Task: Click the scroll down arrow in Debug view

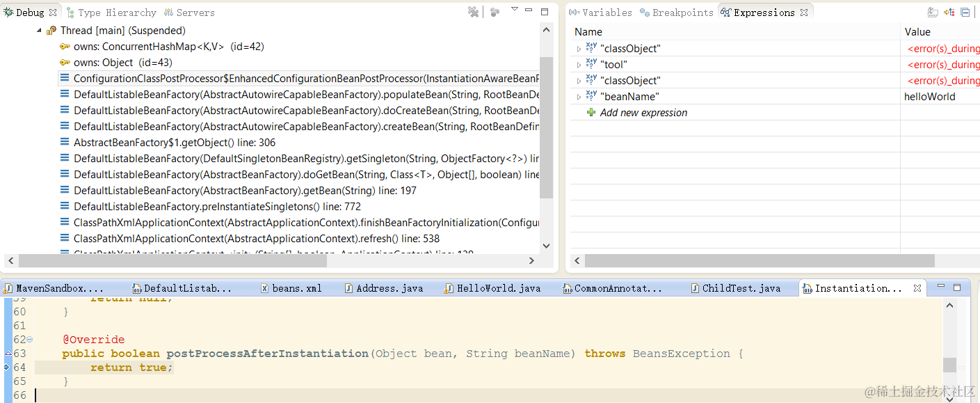Action: (x=546, y=245)
